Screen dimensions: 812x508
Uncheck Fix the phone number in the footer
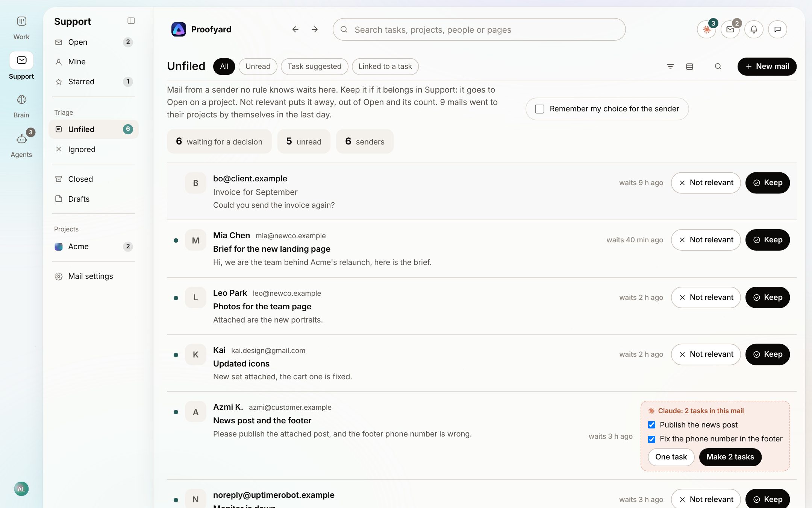651,439
